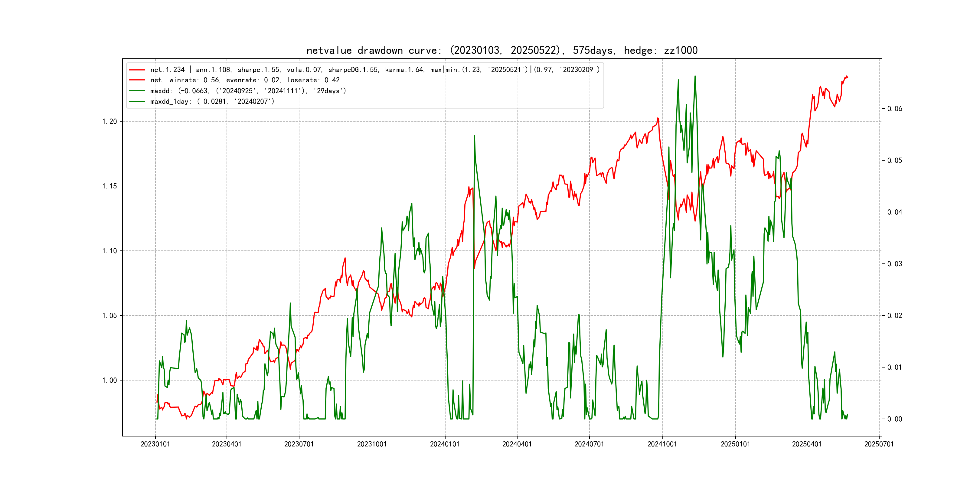The width and height of the screenshot is (980, 490).
Task: Click the 20250701 x-axis date label
Action: click(879, 444)
